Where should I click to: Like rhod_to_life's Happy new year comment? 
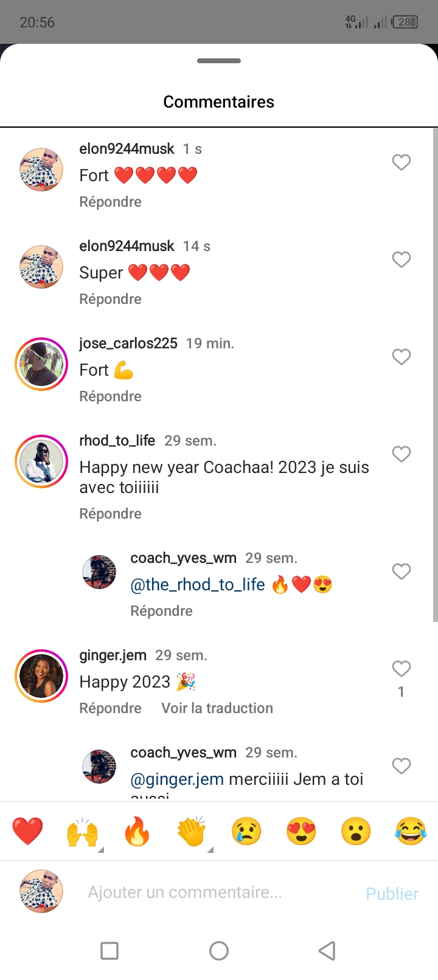(x=401, y=454)
